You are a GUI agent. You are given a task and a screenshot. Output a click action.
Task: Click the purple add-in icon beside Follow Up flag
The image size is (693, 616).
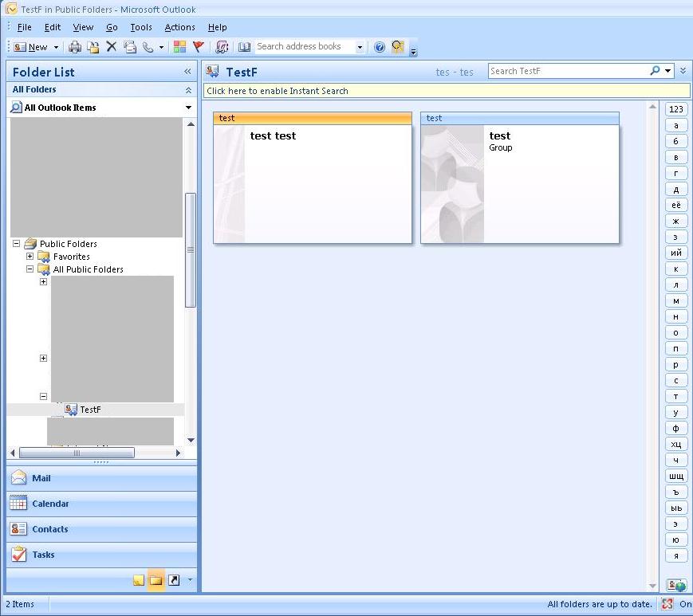pos(222,47)
